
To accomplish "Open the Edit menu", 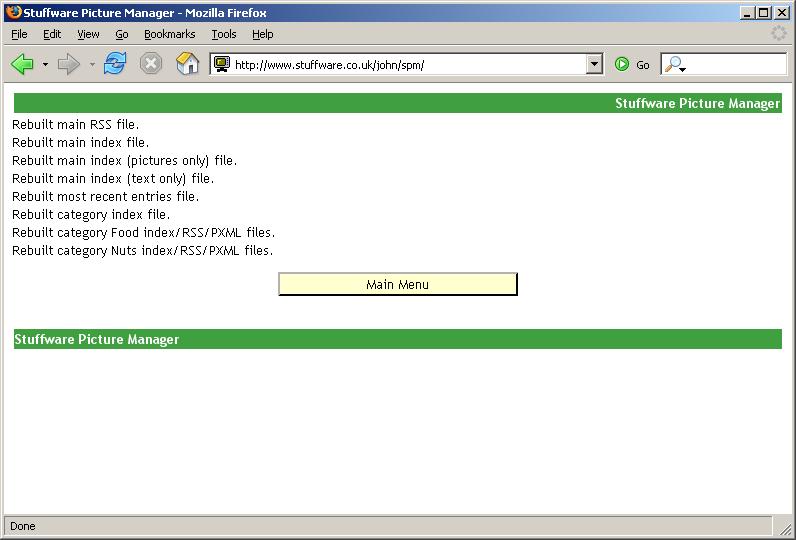I will 52,34.
